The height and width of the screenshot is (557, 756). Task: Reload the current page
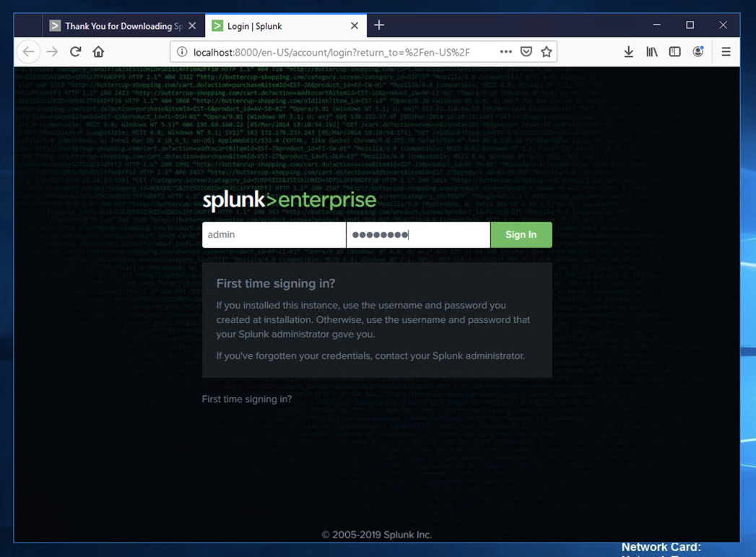coord(75,51)
